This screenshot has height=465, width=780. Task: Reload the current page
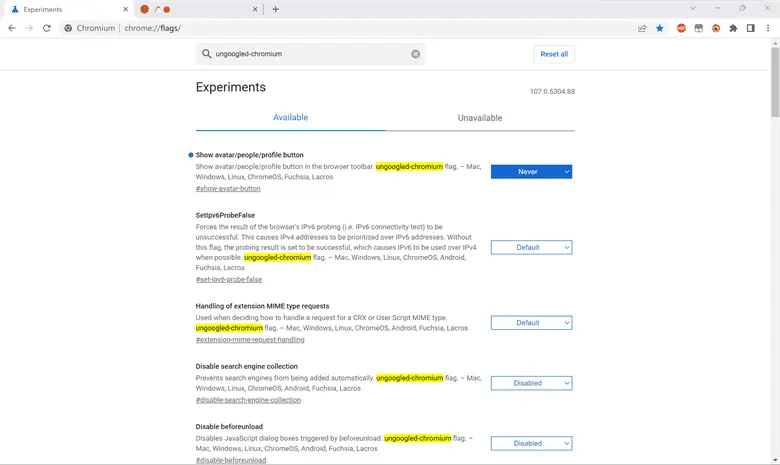46,28
